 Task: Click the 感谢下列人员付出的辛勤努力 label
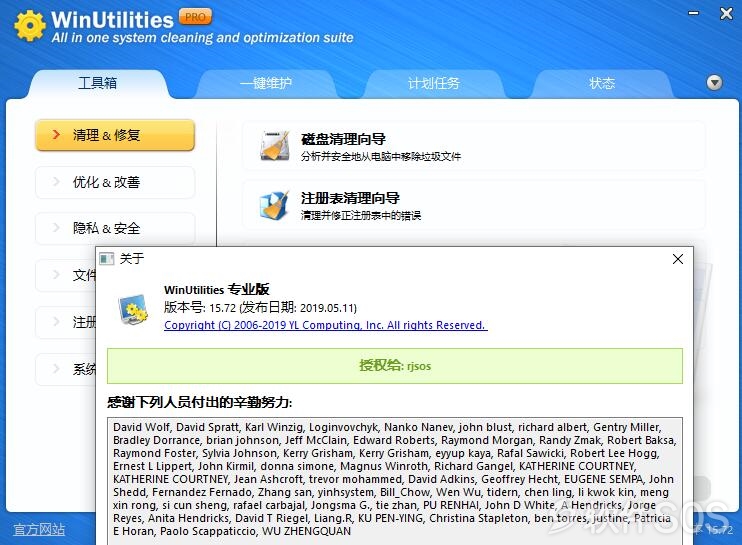coord(200,403)
